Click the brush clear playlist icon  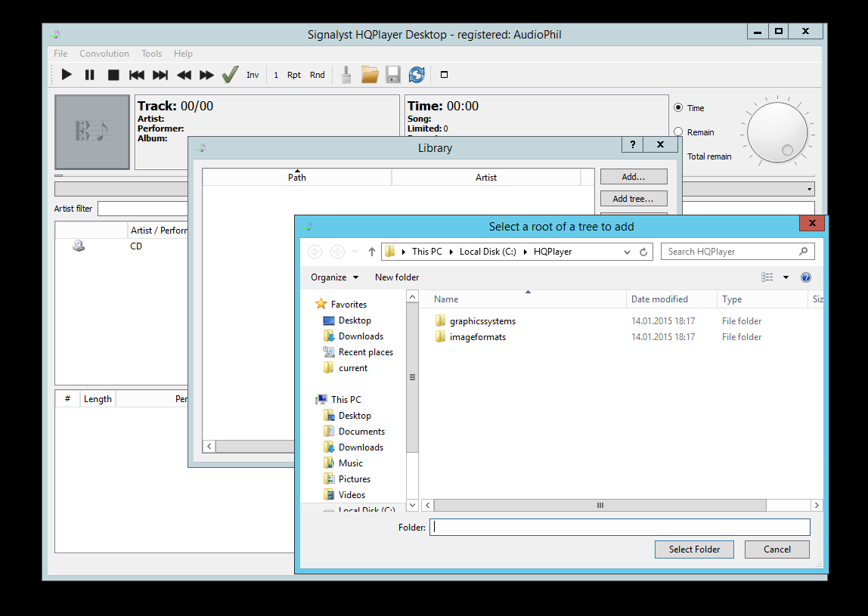[346, 75]
